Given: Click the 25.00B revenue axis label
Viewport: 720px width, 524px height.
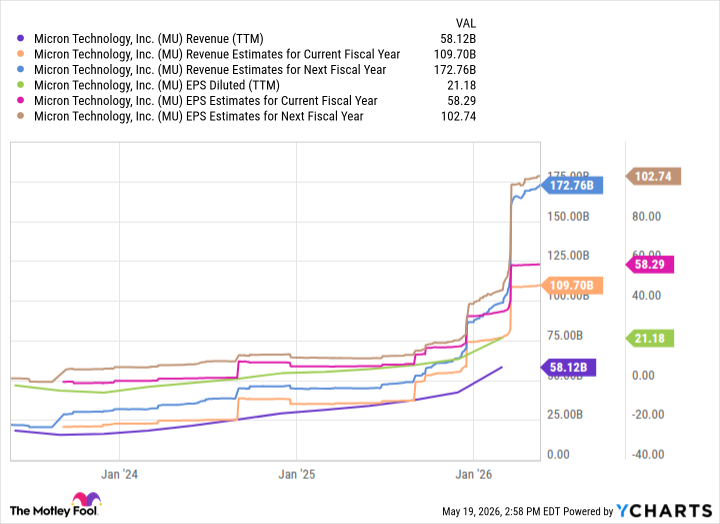Looking at the screenshot, I should coord(565,415).
